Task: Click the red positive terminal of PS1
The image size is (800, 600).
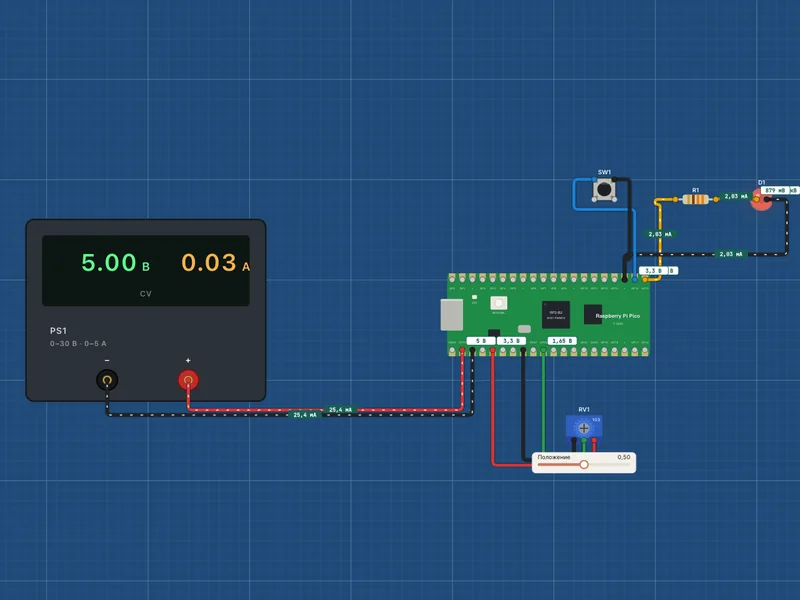Action: coord(188,380)
